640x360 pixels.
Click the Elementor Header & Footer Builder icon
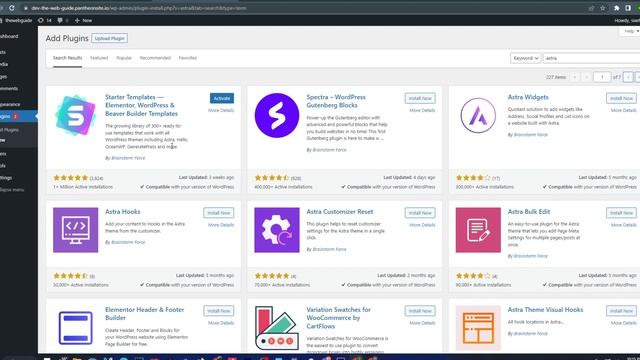[76, 328]
